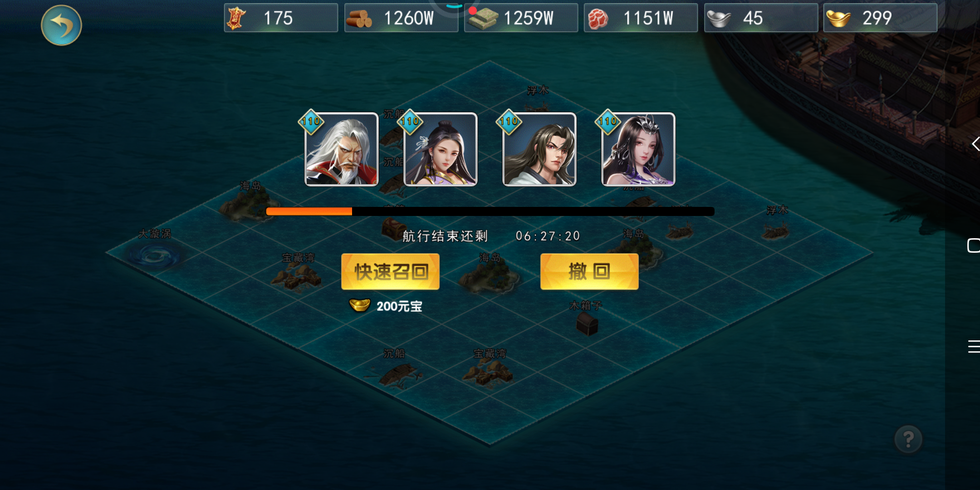The height and width of the screenshot is (490, 980).
Task: Select the wood logs resource 1260W
Action: click(x=401, y=18)
